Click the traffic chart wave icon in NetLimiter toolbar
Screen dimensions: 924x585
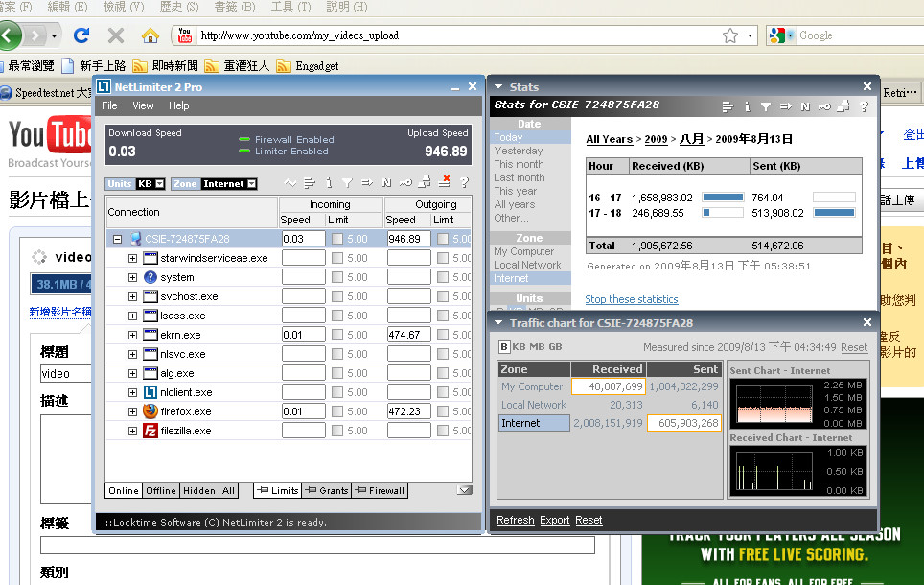coord(290,183)
